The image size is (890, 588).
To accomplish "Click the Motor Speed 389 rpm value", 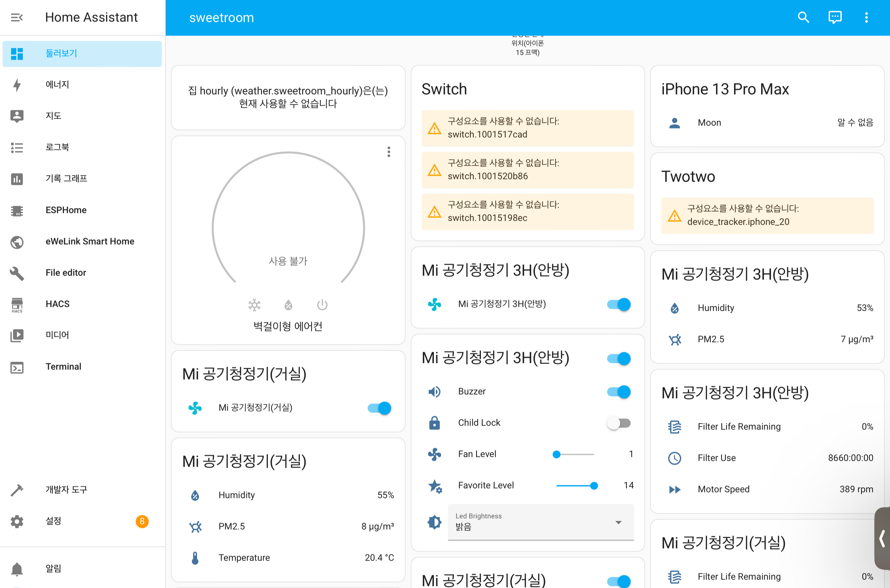I will pos(856,490).
